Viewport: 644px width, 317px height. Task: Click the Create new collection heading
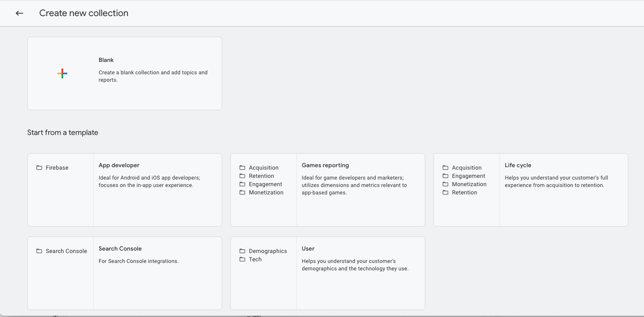pos(84,13)
